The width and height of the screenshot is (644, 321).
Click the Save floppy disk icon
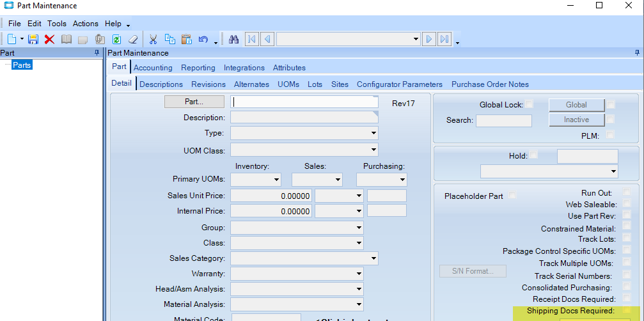[x=33, y=39]
